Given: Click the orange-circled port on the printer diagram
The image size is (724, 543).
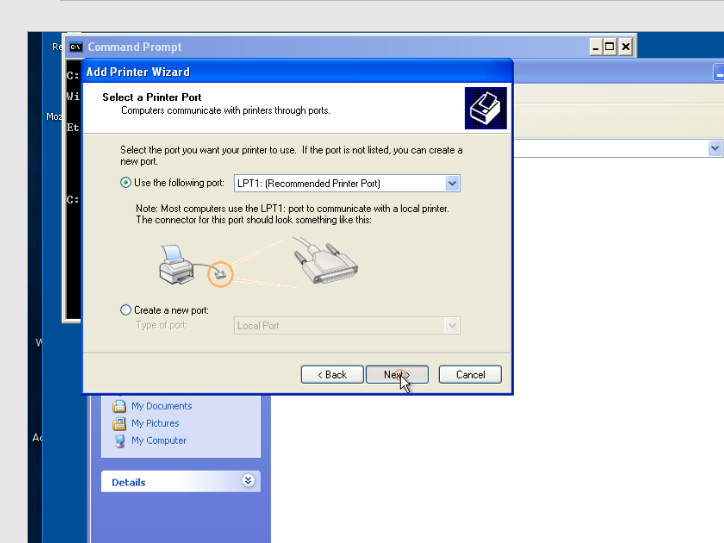Looking at the screenshot, I should coord(220,272).
